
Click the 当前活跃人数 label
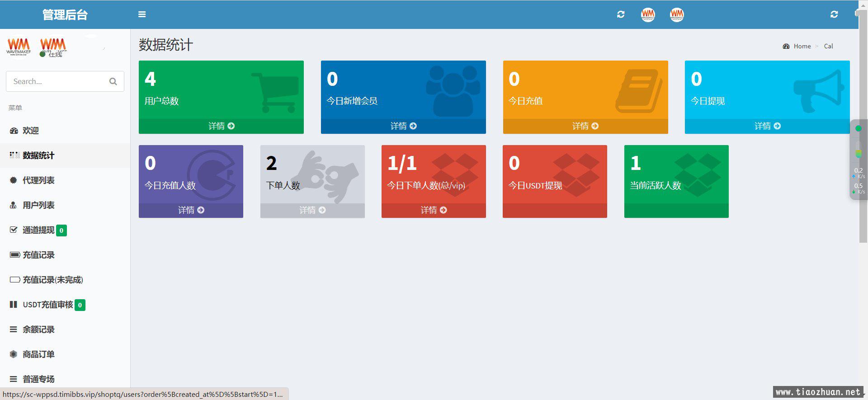[x=656, y=185]
